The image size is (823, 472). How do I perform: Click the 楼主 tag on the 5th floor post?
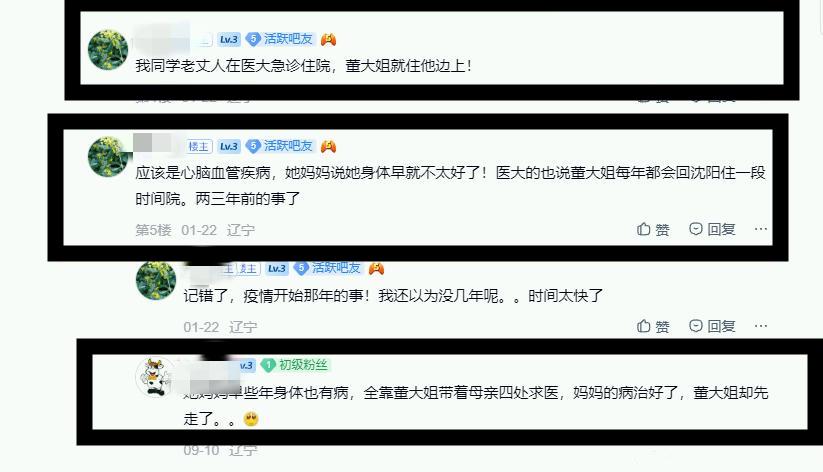[198, 146]
